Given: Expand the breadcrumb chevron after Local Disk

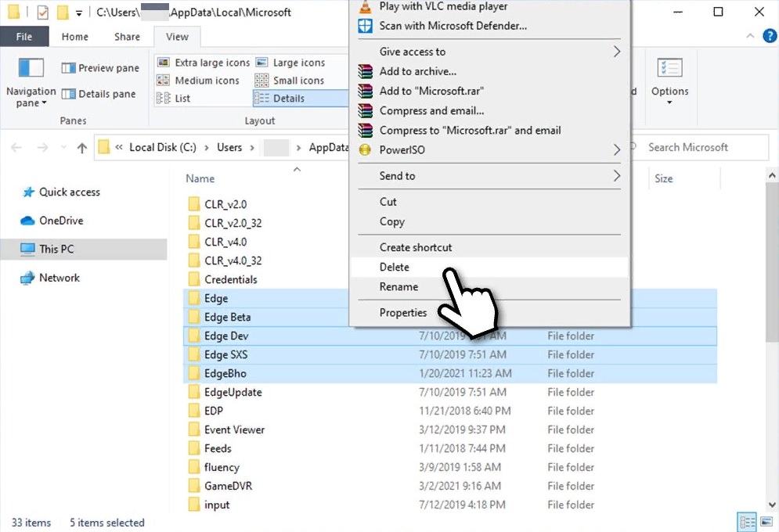Looking at the screenshot, I should point(206,147).
